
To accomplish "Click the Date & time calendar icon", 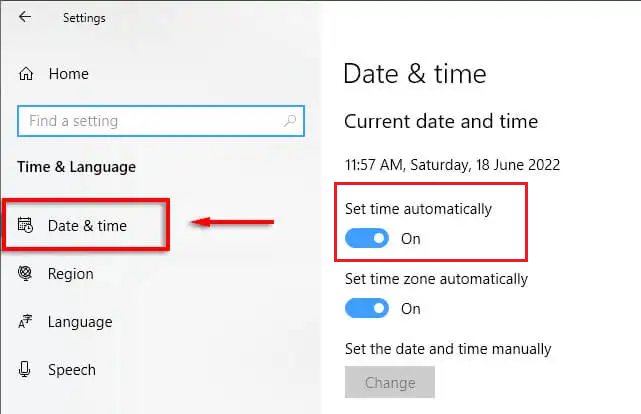I will pyautogui.click(x=25, y=225).
